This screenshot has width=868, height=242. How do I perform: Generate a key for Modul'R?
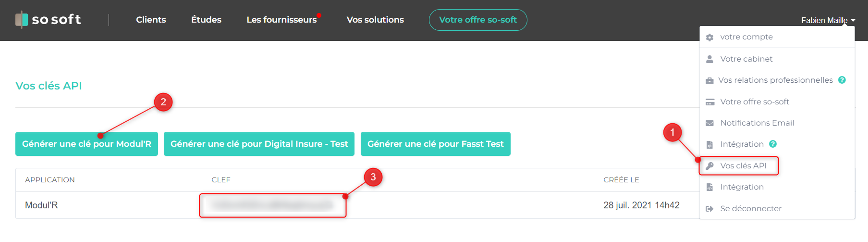tap(86, 144)
